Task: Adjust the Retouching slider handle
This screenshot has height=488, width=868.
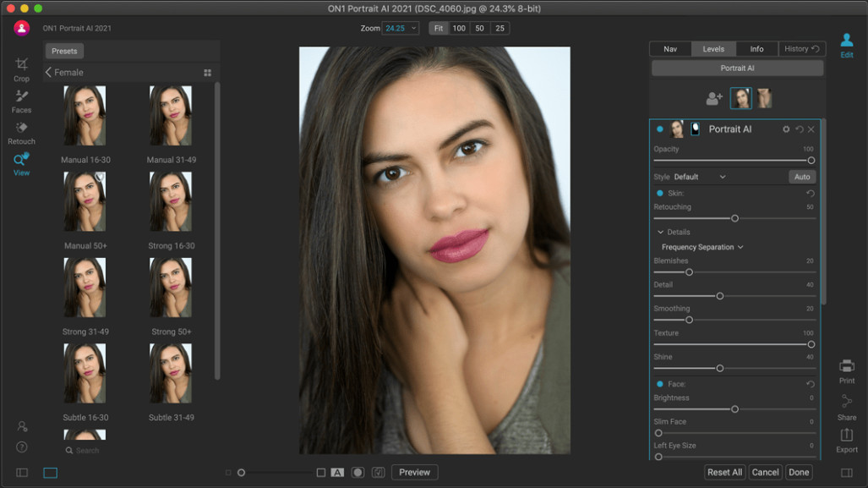Action: tap(734, 218)
